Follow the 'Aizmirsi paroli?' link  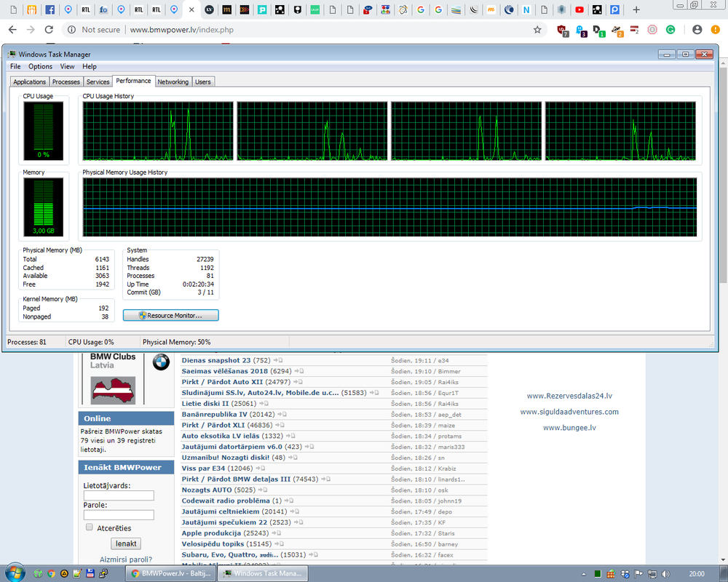pos(126,559)
